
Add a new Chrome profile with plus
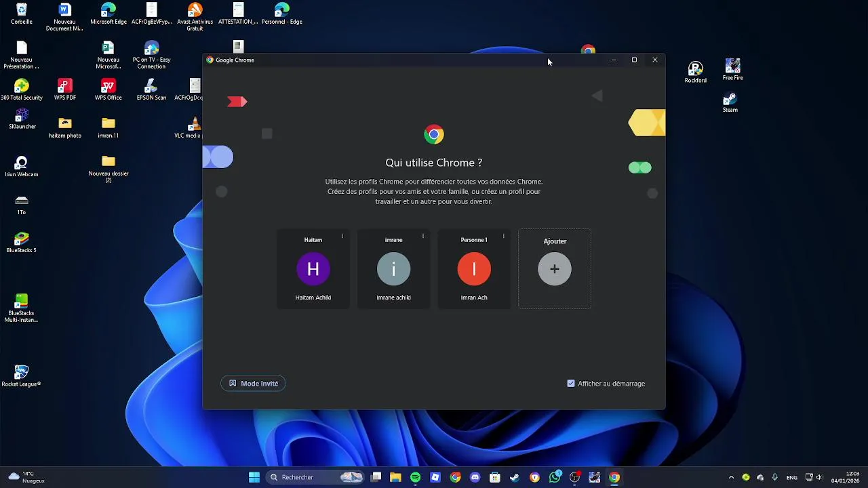(555, 269)
